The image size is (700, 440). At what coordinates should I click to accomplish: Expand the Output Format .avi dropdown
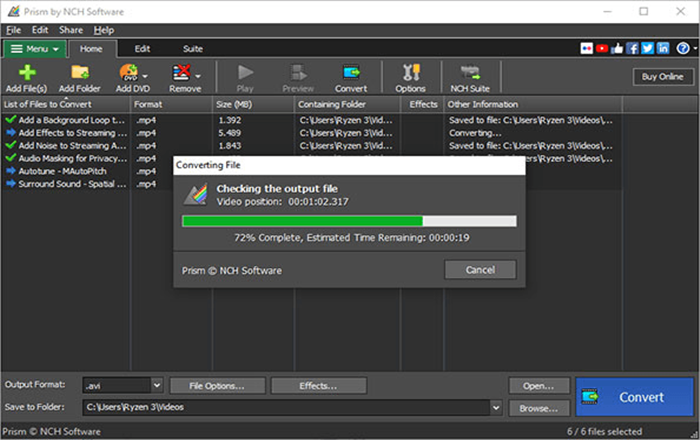pos(157,385)
